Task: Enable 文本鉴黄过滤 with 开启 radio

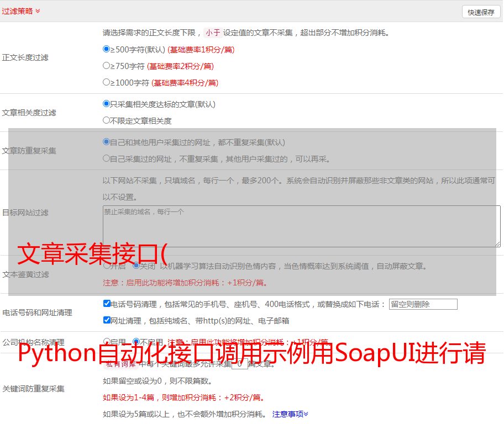Action: [x=107, y=266]
